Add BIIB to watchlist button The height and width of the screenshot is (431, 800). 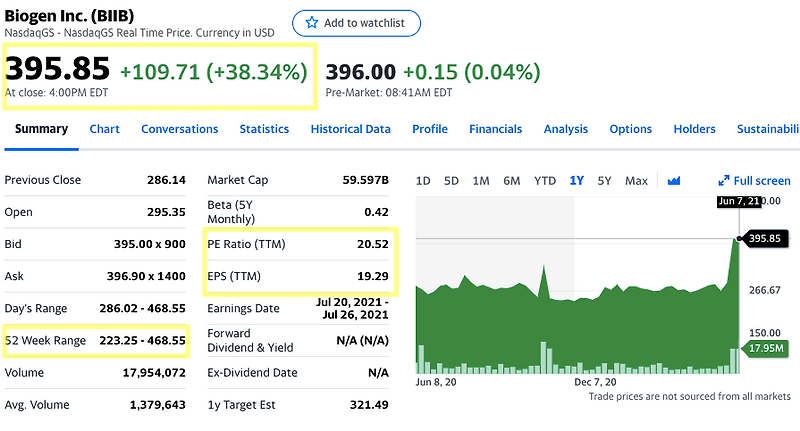(356, 23)
